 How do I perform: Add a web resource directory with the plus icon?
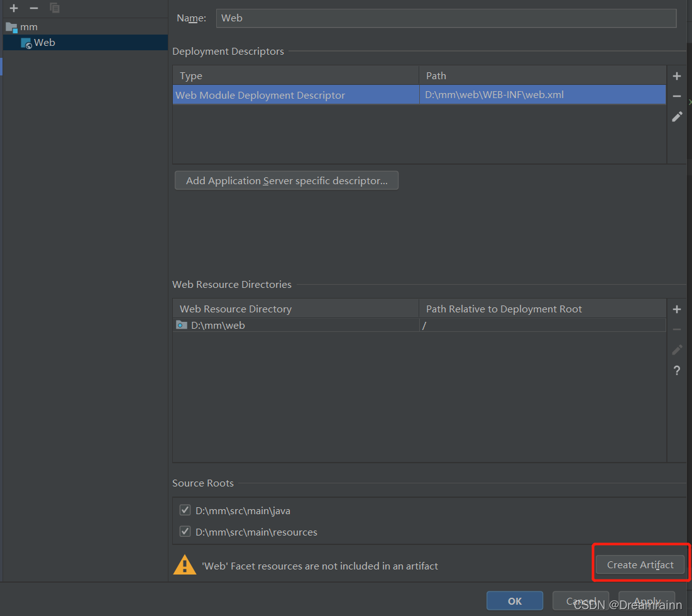676,309
